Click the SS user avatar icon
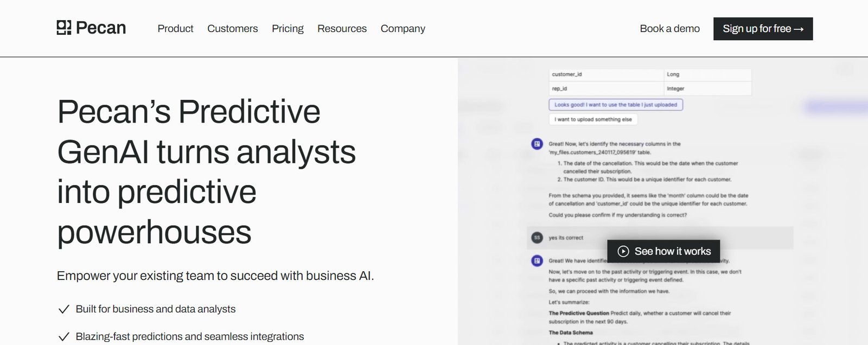 pyautogui.click(x=537, y=238)
